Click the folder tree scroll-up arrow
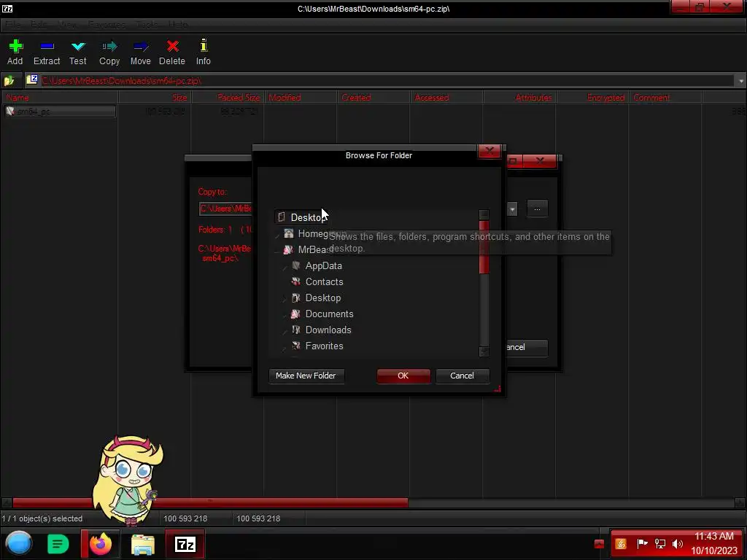 (x=484, y=215)
